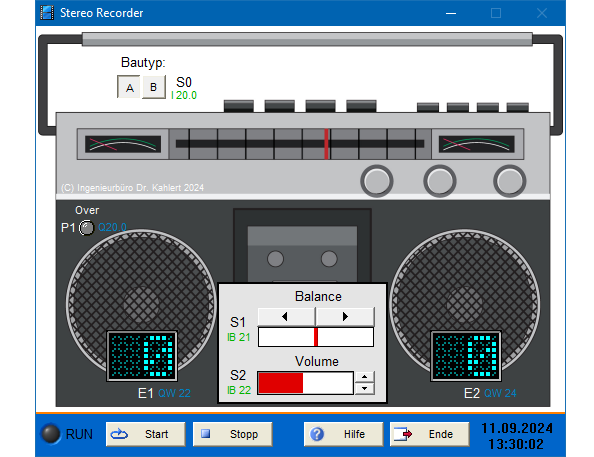Click the P1 Over indicator lamp
594x457 pixels.
[x=86, y=228]
